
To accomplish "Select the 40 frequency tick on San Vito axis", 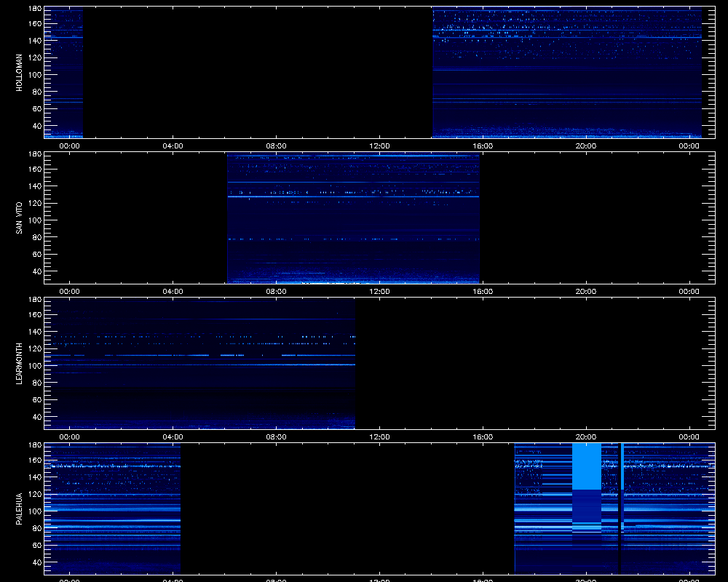I will [37, 271].
